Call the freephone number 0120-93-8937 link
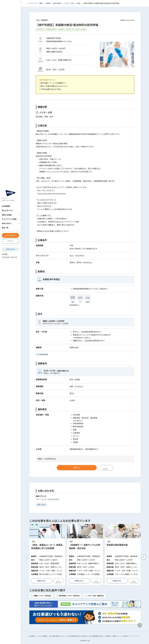Image resolution: width=149 pixels, height=644 pixels. (54, 499)
